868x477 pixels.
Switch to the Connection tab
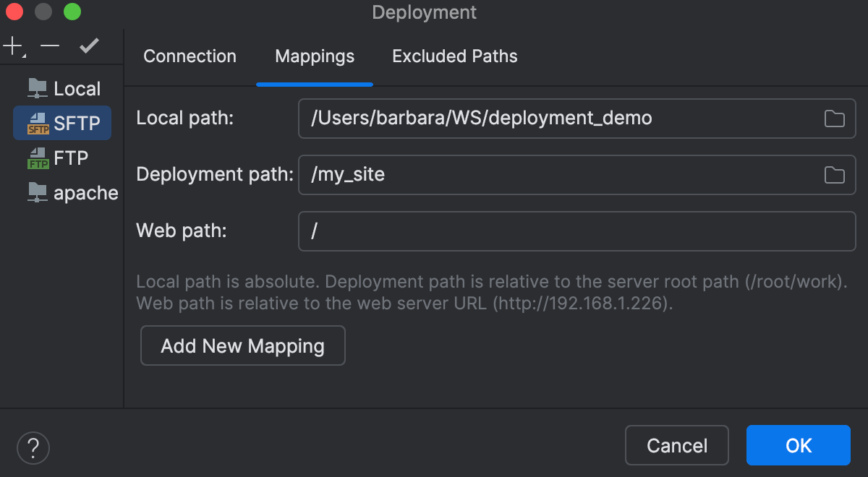pyautogui.click(x=190, y=56)
